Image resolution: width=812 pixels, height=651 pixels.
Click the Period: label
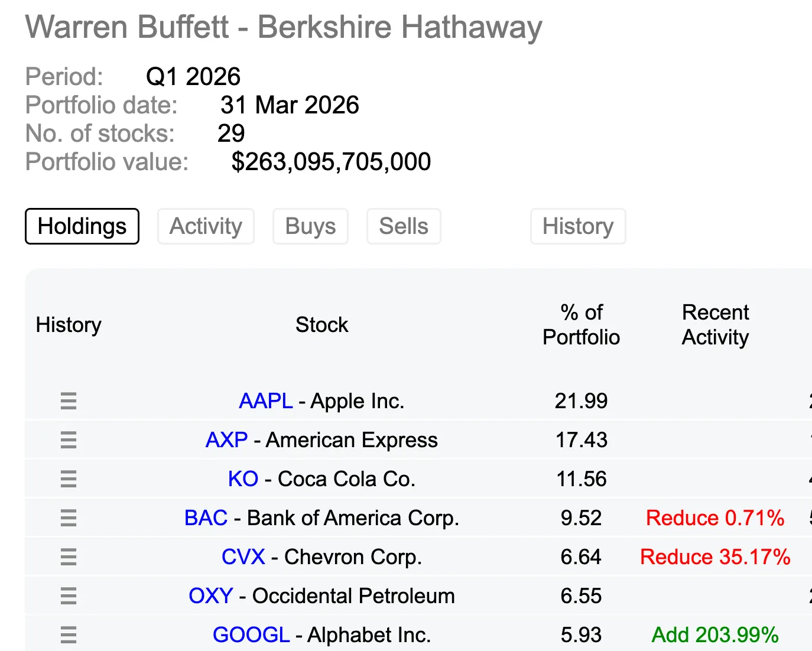(64, 77)
